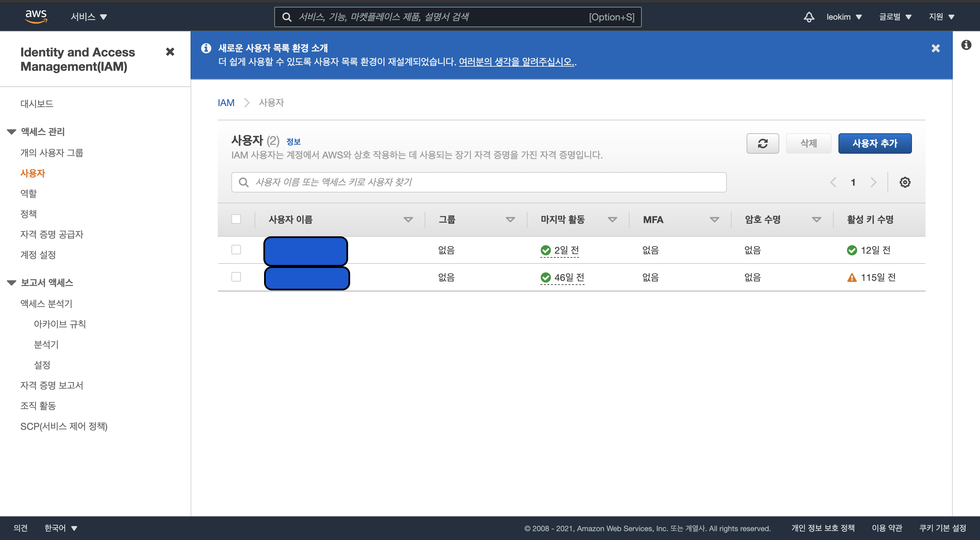This screenshot has width=980, height=540.
Task: Click warning triangle beside 115일 전
Action: tap(852, 277)
